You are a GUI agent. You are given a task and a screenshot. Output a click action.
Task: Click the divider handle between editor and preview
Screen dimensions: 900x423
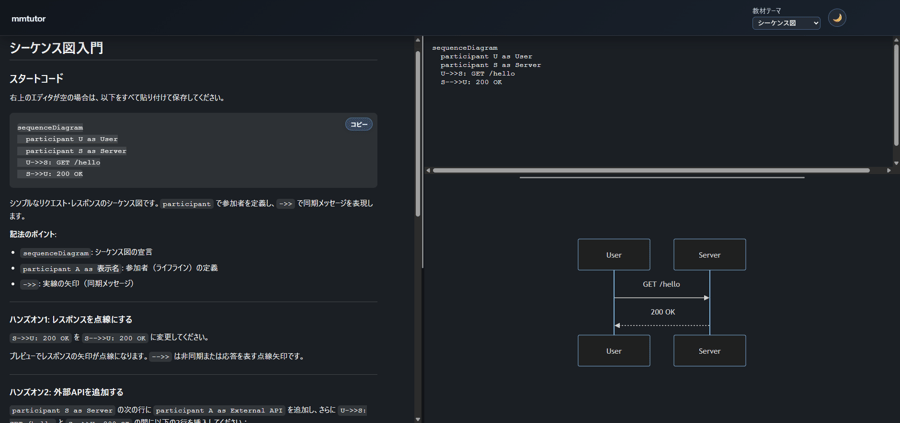click(662, 178)
